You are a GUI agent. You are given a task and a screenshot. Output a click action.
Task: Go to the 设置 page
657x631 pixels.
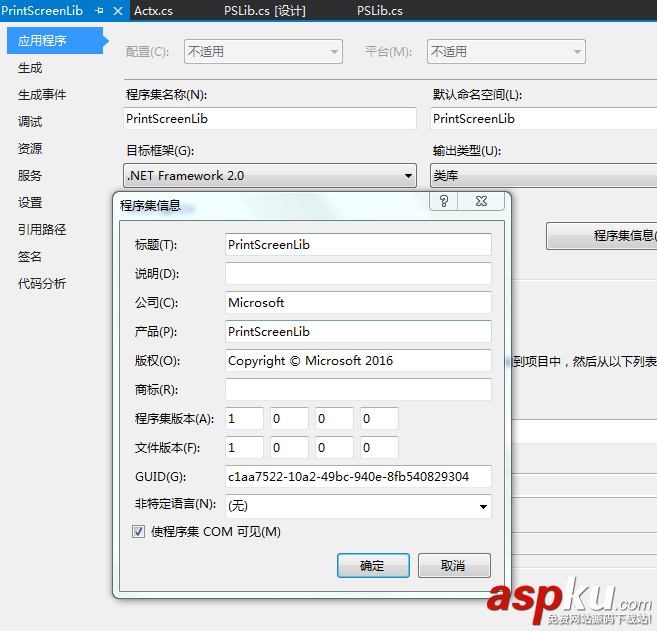pyautogui.click(x=30, y=202)
